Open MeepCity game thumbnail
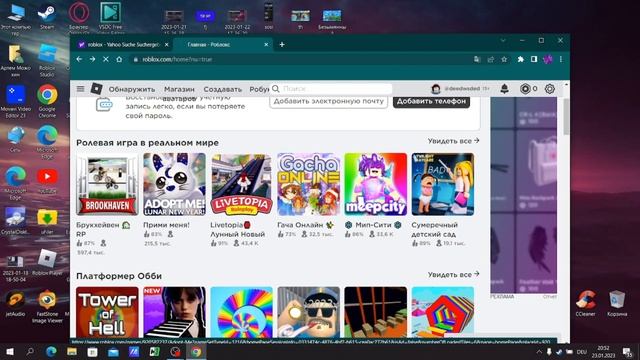The height and width of the screenshot is (360, 640). click(x=376, y=184)
